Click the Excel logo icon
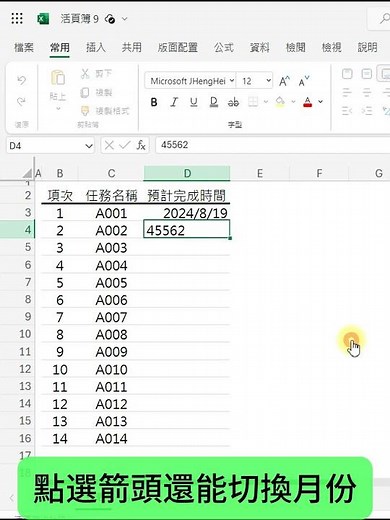The width and height of the screenshot is (390, 520). click(43, 19)
